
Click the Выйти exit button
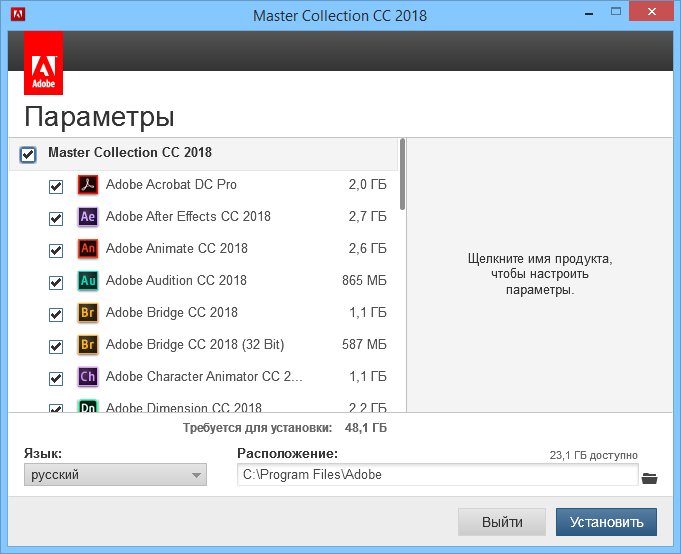502,522
